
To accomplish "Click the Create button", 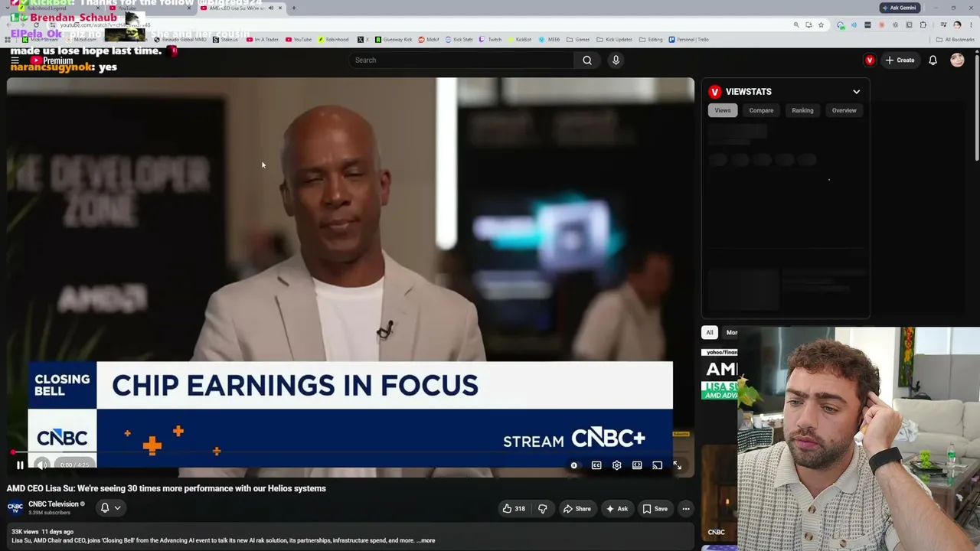I will pos(900,60).
